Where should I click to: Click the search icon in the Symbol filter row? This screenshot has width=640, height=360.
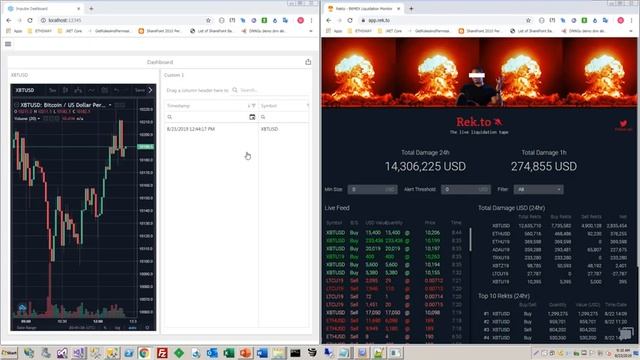tap(263, 117)
